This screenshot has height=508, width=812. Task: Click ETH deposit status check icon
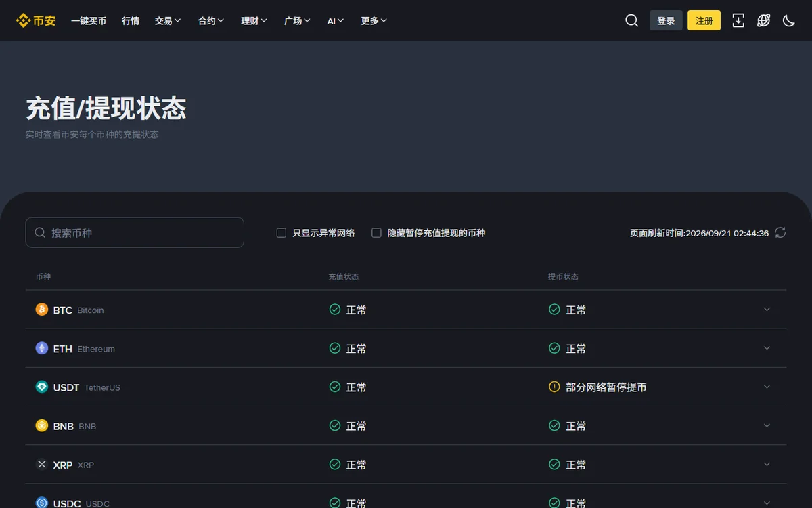[335, 348]
